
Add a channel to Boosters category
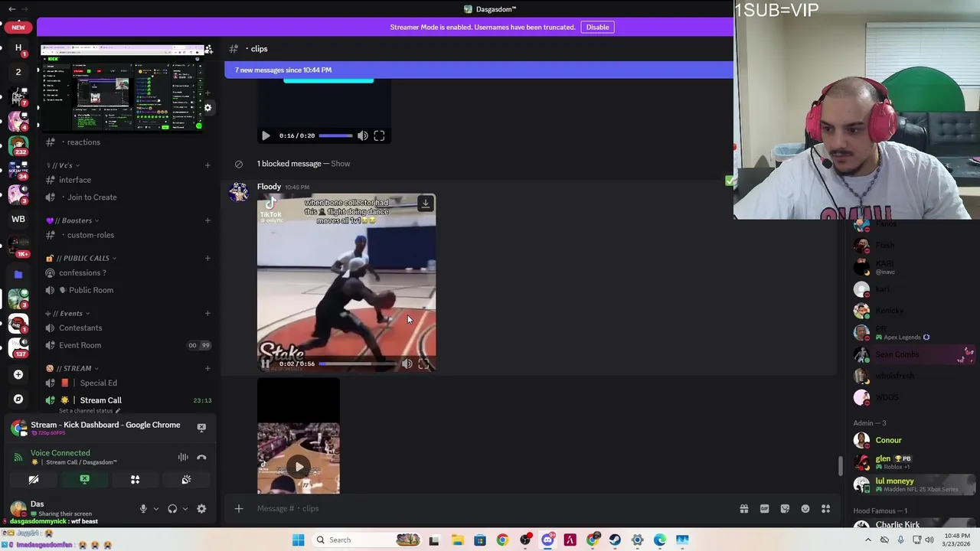click(207, 220)
